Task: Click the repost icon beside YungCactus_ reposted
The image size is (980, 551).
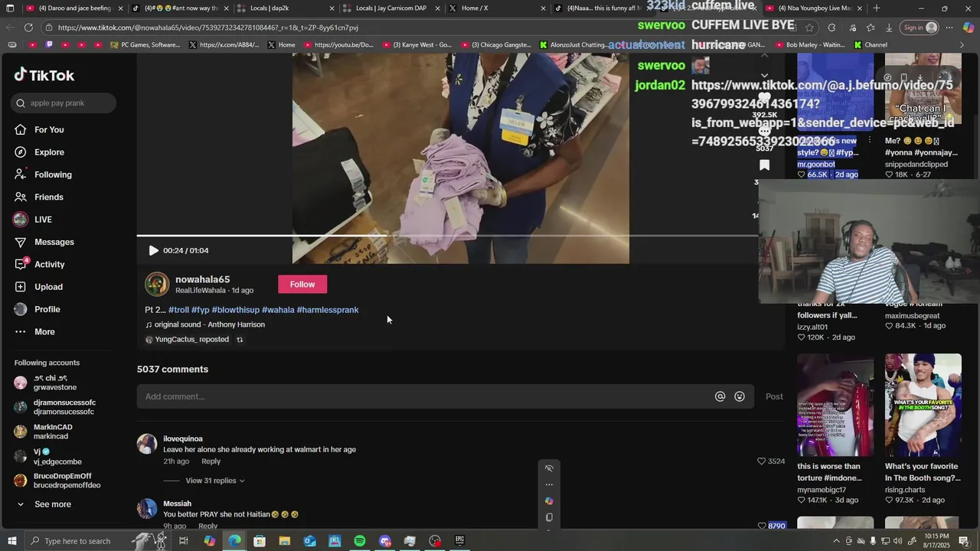Action: coord(240,340)
